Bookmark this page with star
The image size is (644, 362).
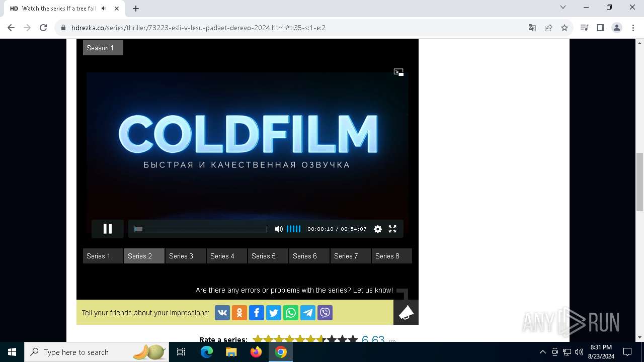(565, 28)
